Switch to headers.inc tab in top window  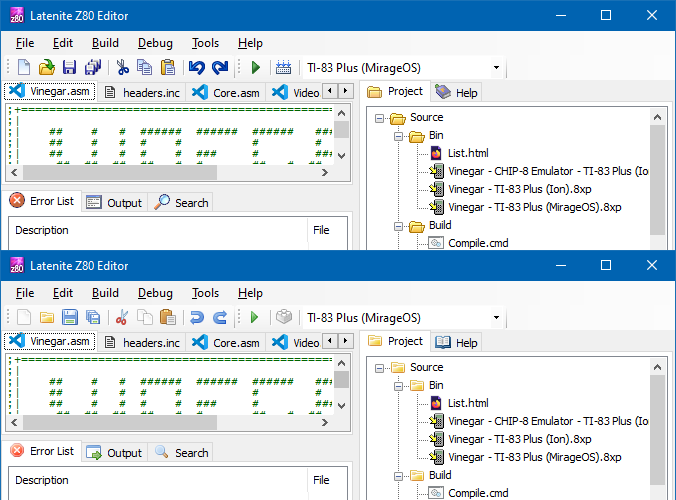point(142,93)
